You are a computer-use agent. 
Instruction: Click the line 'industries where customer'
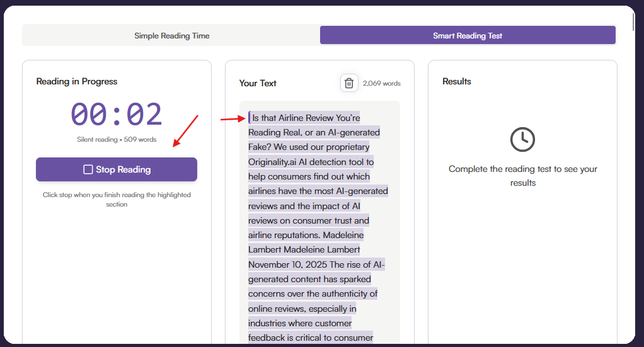click(300, 323)
